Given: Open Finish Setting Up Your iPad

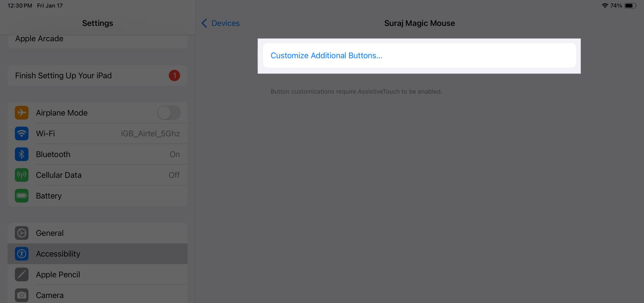Looking at the screenshot, I should pos(97,75).
